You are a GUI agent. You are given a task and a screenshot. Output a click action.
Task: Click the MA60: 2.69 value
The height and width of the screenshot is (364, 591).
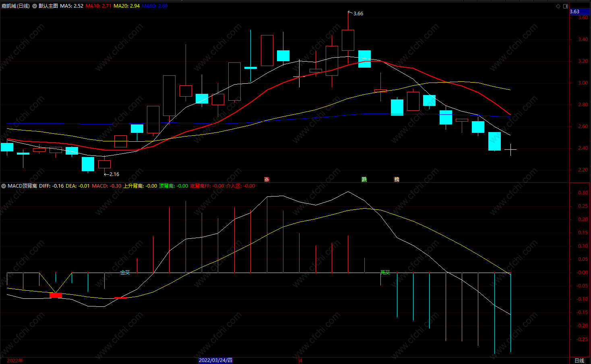[155, 6]
